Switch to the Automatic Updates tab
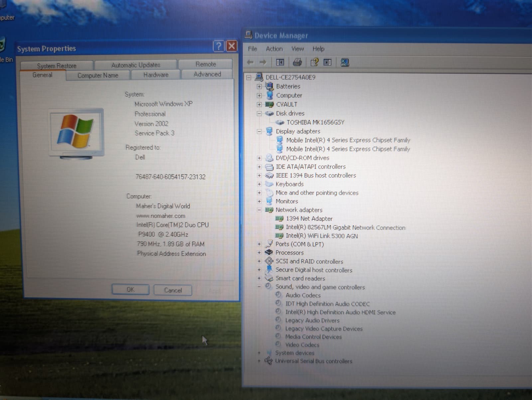This screenshot has width=532, height=400. (136, 65)
